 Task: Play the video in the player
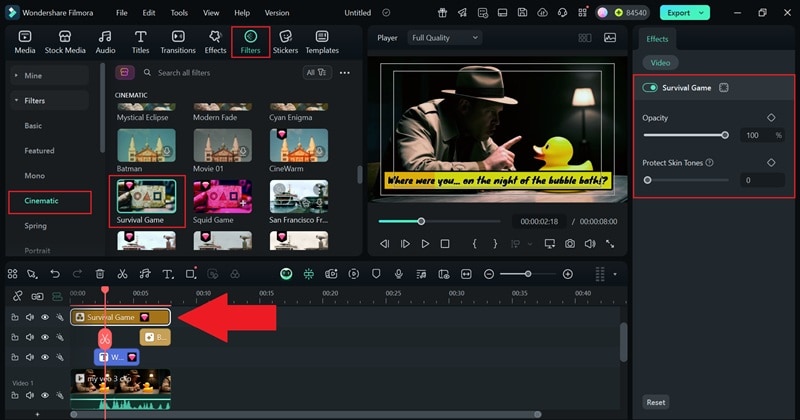tap(425, 244)
